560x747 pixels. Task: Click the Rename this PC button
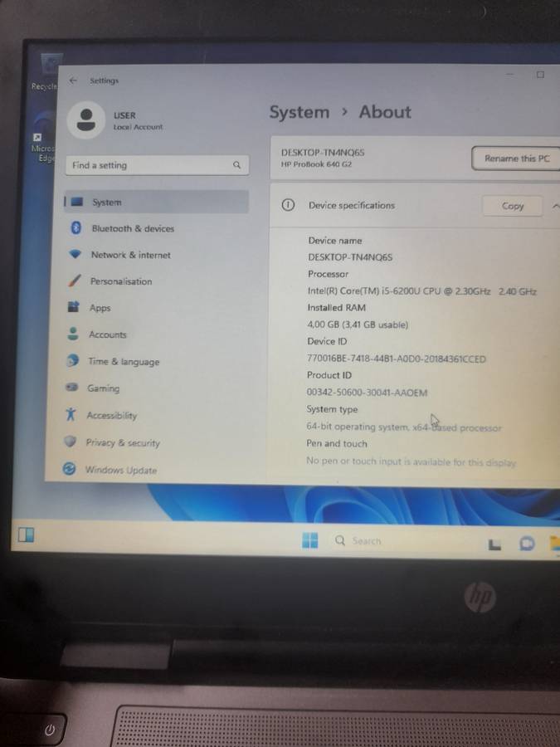pos(516,159)
